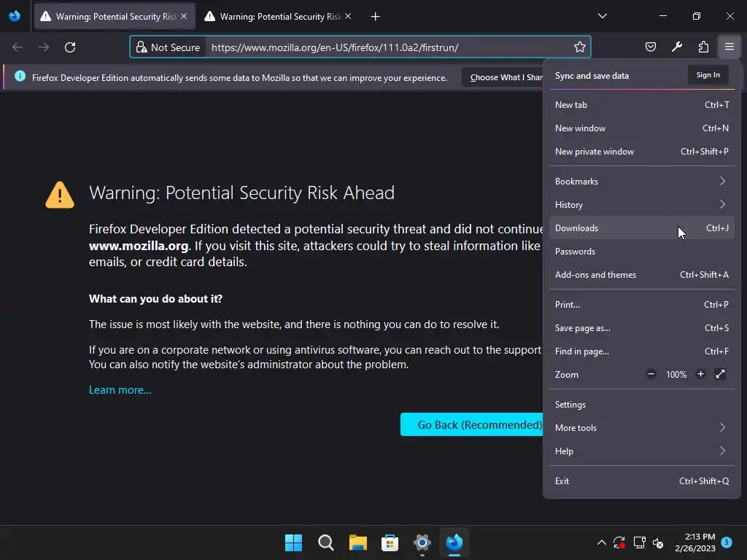Toggle full screen mode icon
This screenshot has height=560, width=747.
pos(720,374)
